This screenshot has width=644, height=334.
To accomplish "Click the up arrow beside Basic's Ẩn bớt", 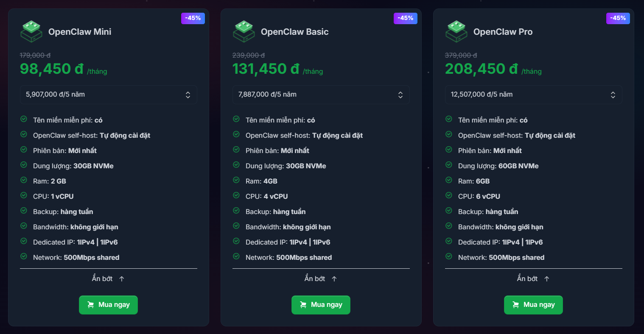I will tap(334, 278).
